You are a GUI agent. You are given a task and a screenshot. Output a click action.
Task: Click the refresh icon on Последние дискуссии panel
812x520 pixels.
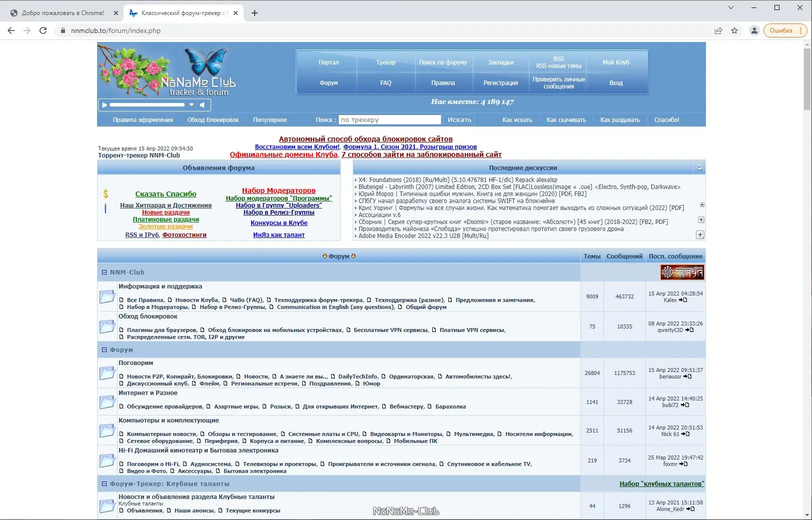[698, 168]
